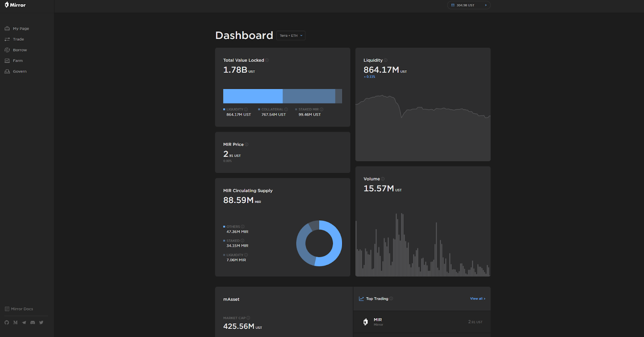The width and height of the screenshot is (644, 337).
Task: Open the Twitter icon link
Action: pyautogui.click(x=41, y=323)
